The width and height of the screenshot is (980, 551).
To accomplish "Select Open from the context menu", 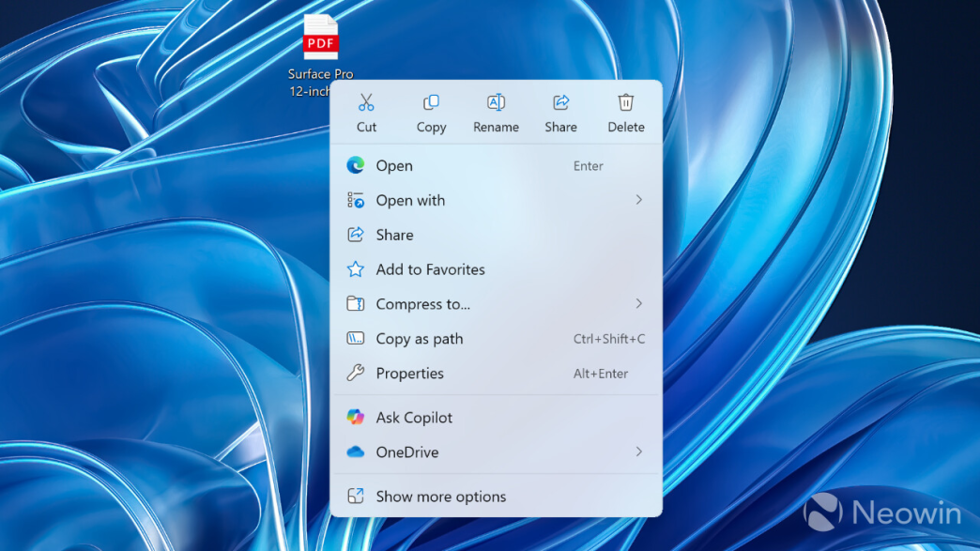I will 393,165.
